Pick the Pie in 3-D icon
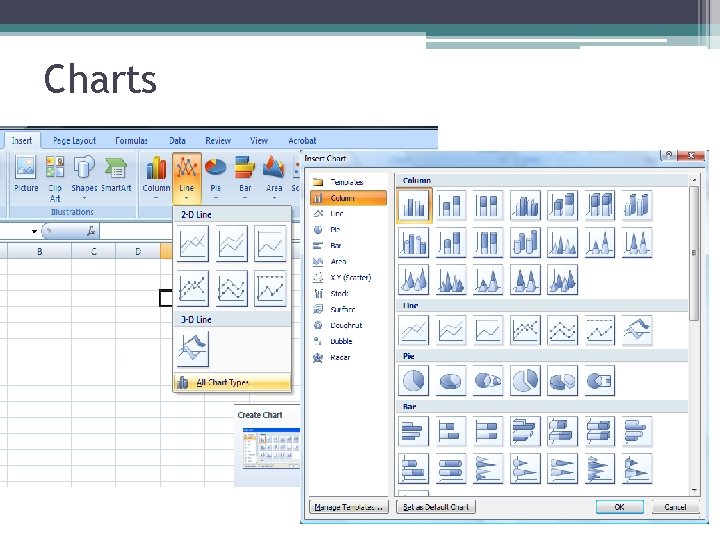 tap(450, 380)
